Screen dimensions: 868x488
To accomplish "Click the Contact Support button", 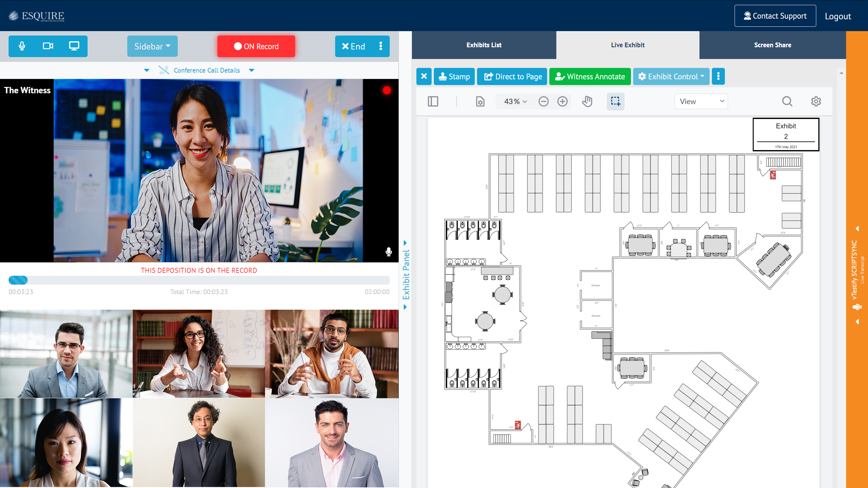I will point(775,16).
